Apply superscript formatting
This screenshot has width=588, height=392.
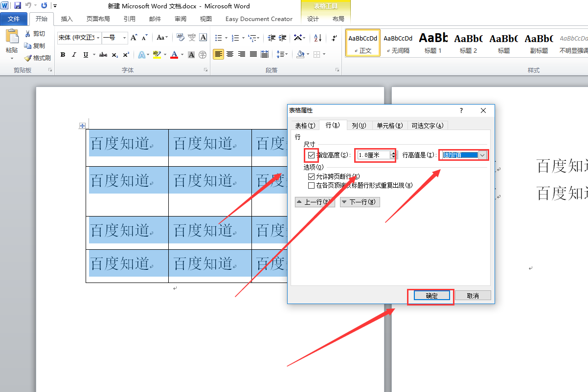126,55
